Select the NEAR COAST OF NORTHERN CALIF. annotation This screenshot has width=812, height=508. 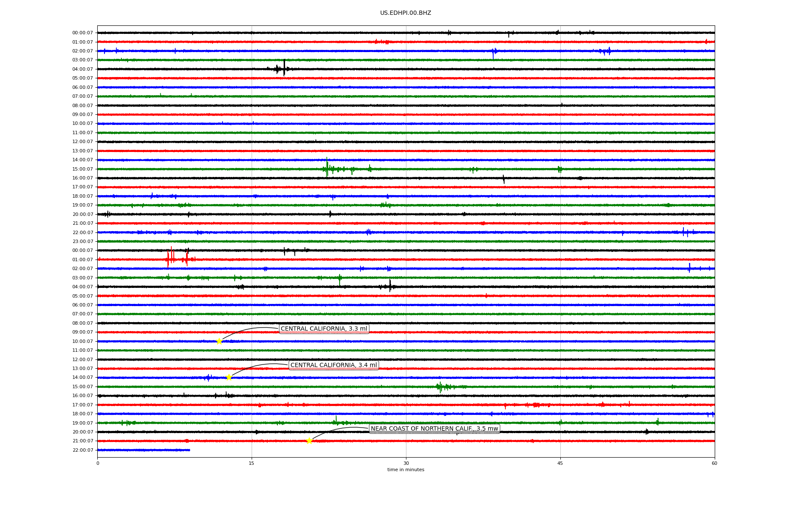434,429
